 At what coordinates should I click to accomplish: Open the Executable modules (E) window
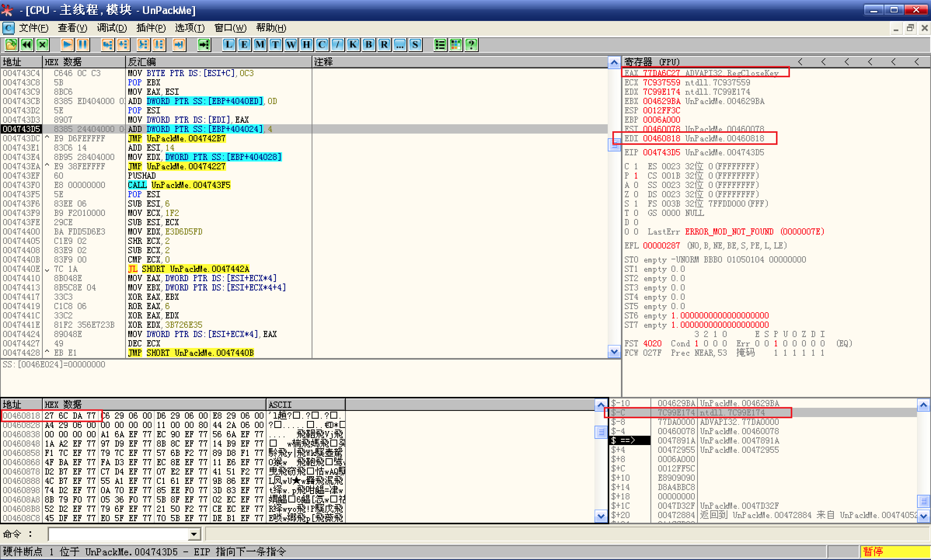point(244,45)
